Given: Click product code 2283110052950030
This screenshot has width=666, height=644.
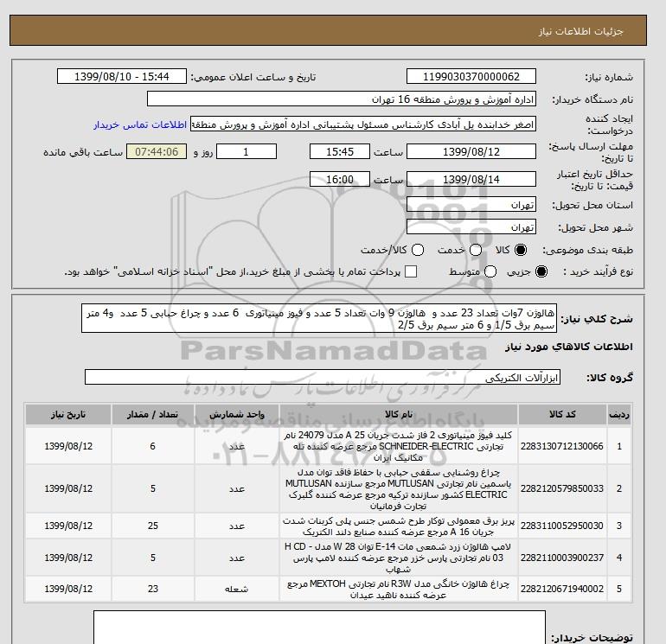Looking at the screenshot, I should click(x=562, y=526).
